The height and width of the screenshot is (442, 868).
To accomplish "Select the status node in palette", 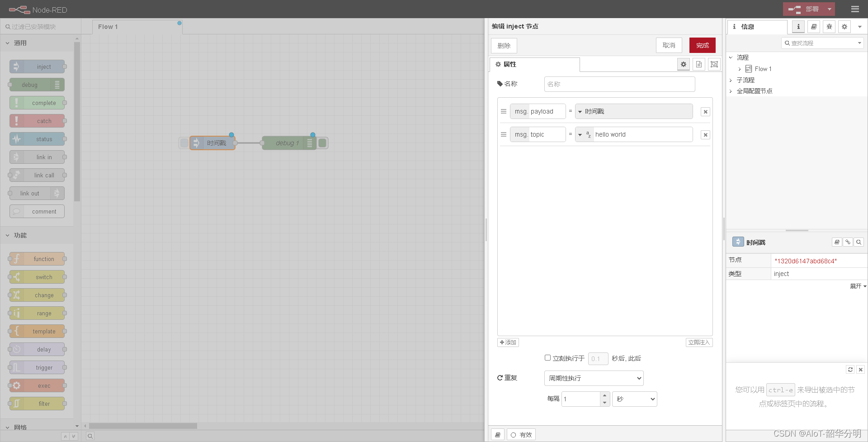I will click(37, 139).
